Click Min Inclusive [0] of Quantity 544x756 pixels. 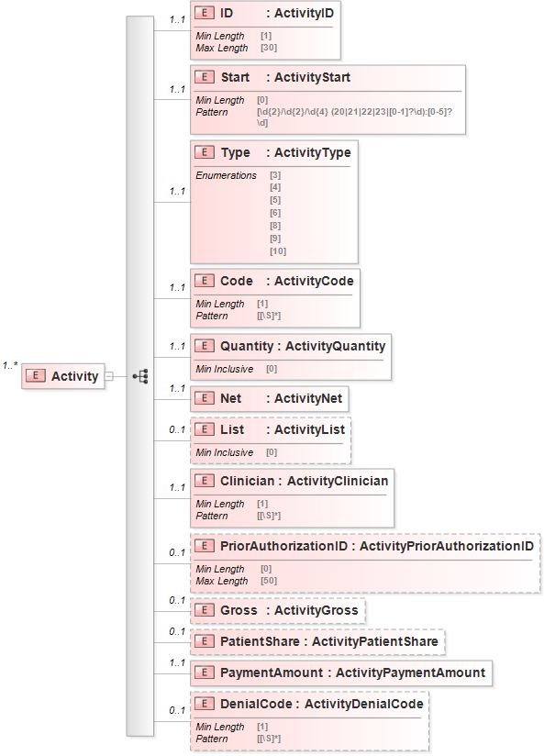pyautogui.click(x=272, y=369)
